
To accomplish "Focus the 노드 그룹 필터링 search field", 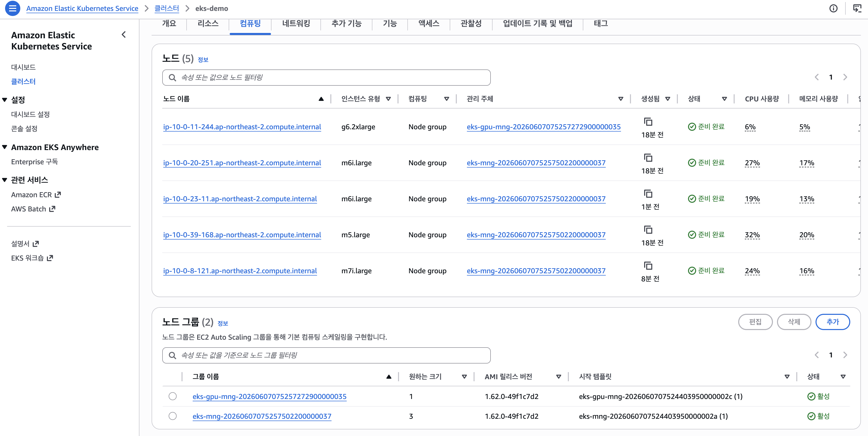I will tap(326, 355).
